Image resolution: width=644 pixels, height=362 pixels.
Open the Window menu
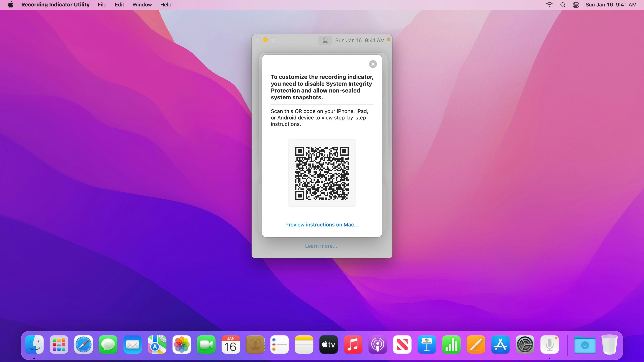pyautogui.click(x=142, y=5)
